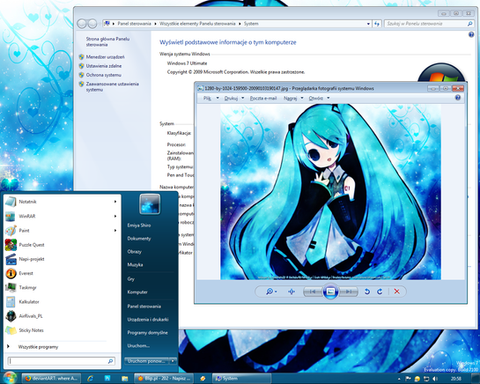The image size is (480, 384).
Task: Open Obrazy from the Start menu
Action: tap(134, 251)
